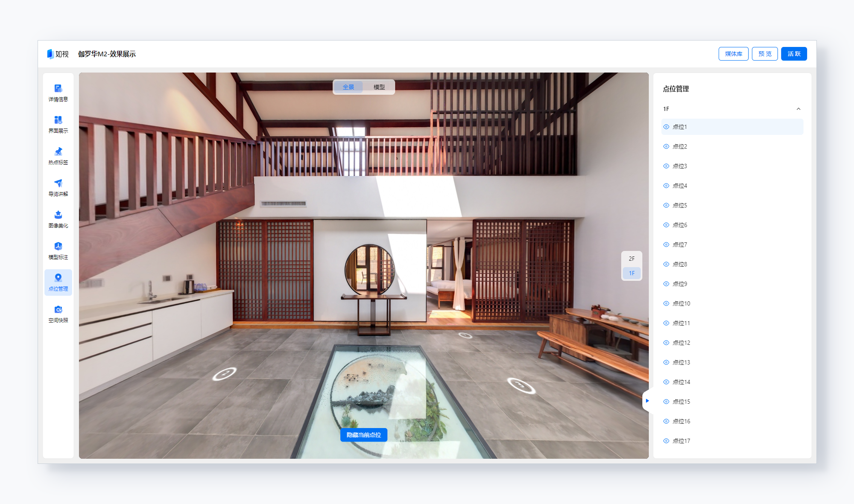Switch to the 模型 view tab

[x=379, y=87]
